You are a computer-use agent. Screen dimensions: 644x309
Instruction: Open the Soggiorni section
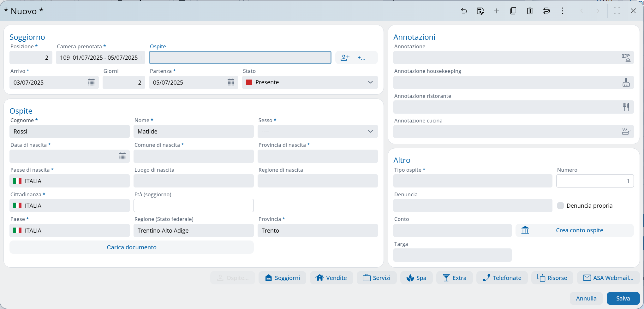coord(282,278)
